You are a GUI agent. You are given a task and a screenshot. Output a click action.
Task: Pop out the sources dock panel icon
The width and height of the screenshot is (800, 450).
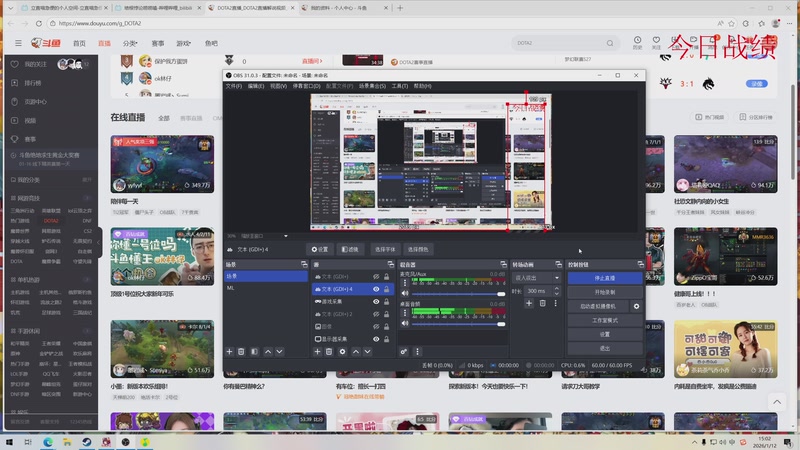tap(390, 264)
